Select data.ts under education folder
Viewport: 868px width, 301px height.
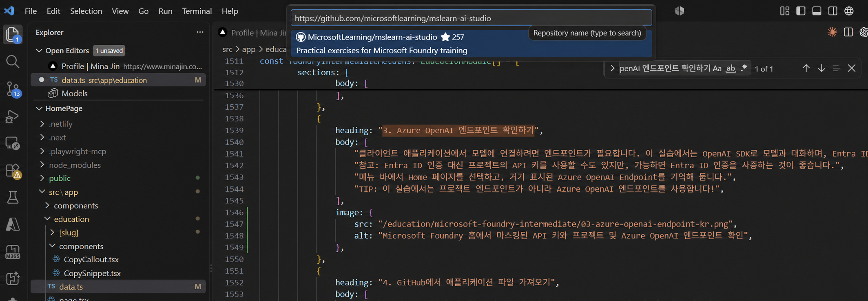pos(118,287)
